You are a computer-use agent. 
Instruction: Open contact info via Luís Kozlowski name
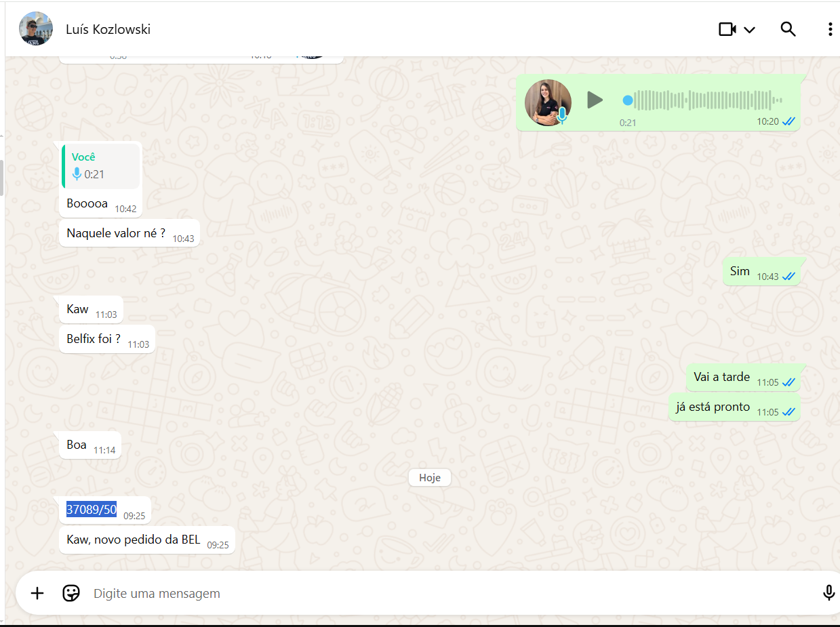pyautogui.click(x=108, y=29)
